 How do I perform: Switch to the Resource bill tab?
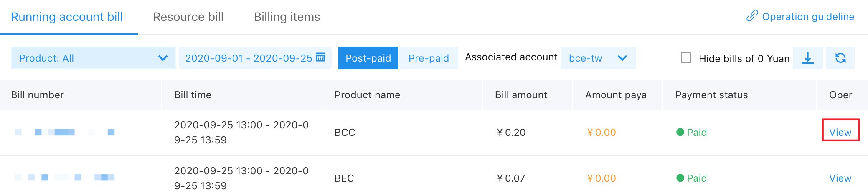click(188, 17)
